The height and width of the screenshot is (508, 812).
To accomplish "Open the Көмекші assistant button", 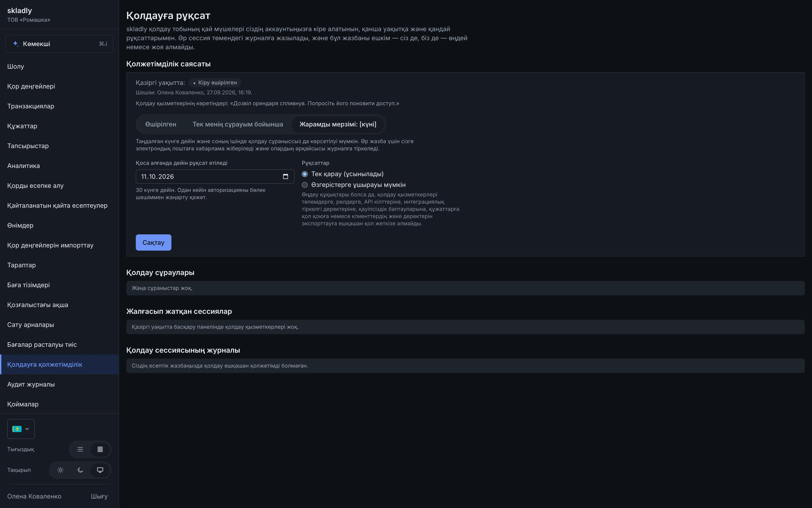I will tap(59, 44).
